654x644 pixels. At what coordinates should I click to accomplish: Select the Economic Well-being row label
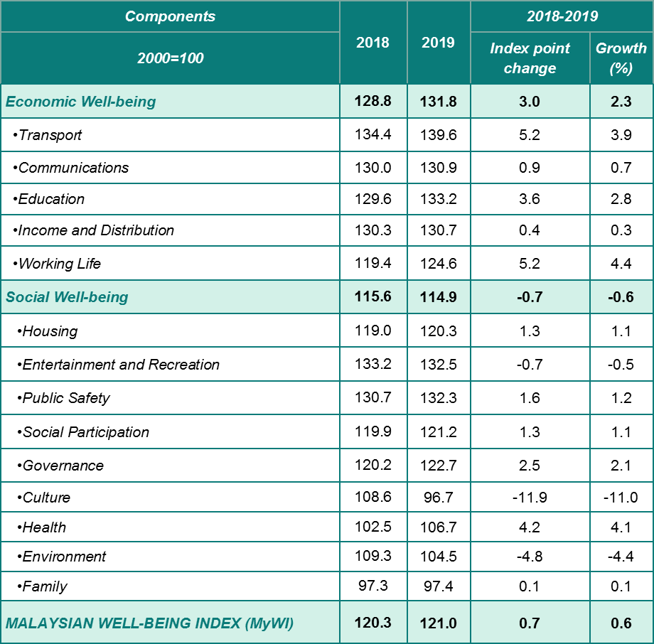[80, 102]
